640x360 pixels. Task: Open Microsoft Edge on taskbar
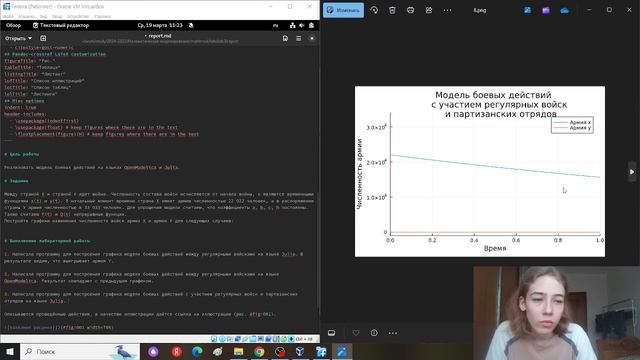197,351
